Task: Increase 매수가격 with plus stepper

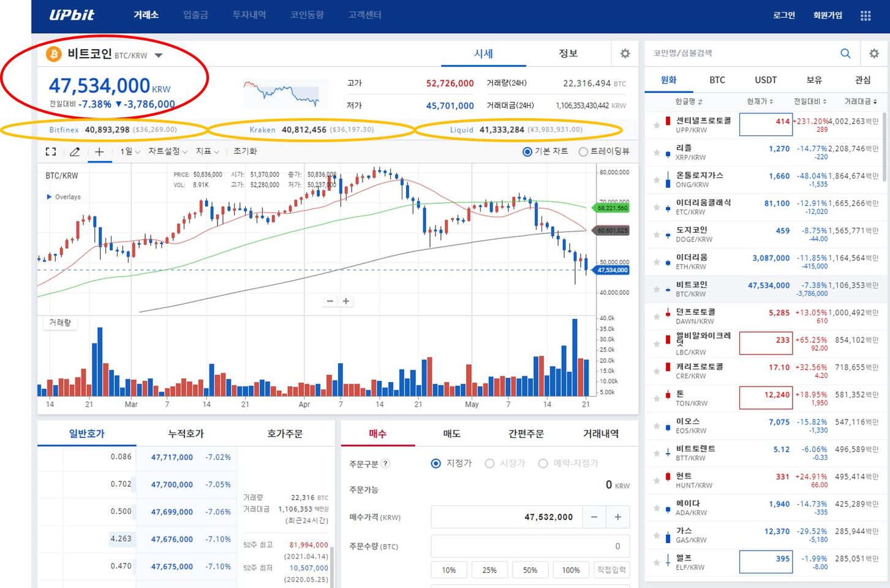Action: [617, 517]
